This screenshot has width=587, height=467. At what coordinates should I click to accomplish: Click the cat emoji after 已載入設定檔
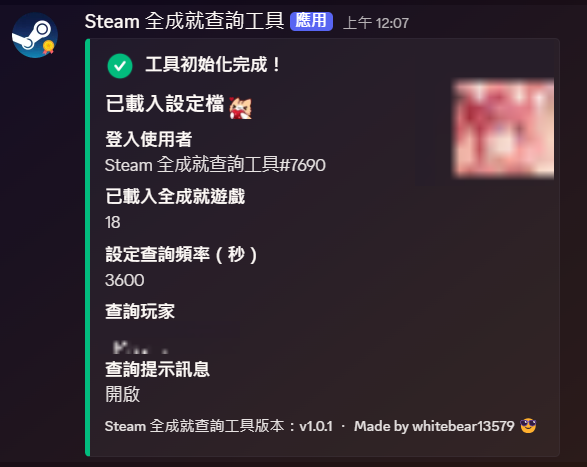(241, 108)
